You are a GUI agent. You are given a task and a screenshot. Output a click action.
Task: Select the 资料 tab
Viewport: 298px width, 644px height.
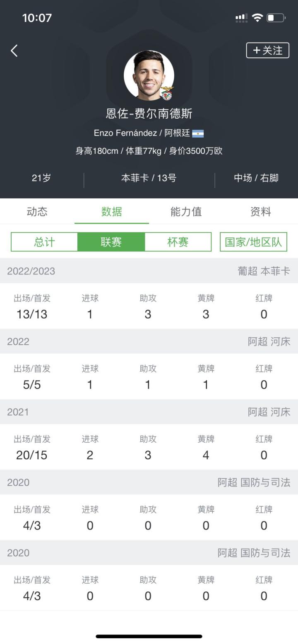(x=261, y=212)
